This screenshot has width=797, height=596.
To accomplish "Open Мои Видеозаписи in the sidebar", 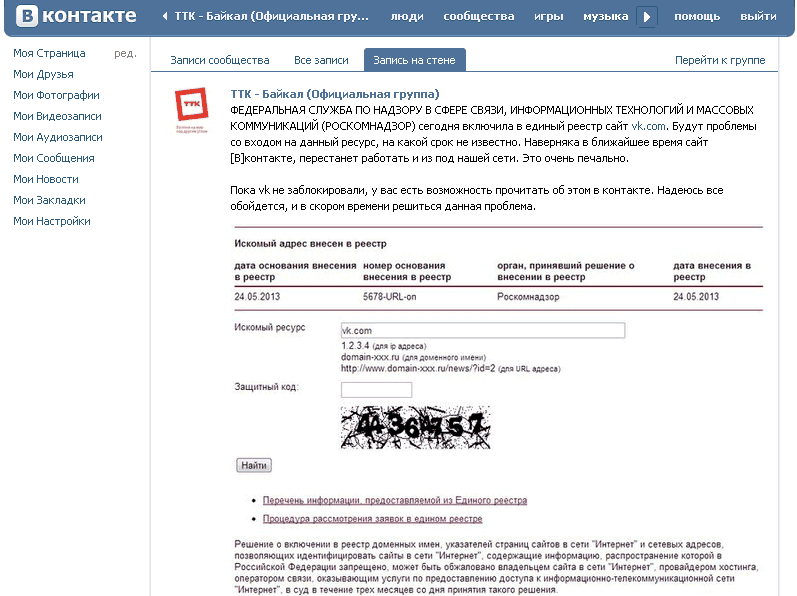I will pos(57,116).
